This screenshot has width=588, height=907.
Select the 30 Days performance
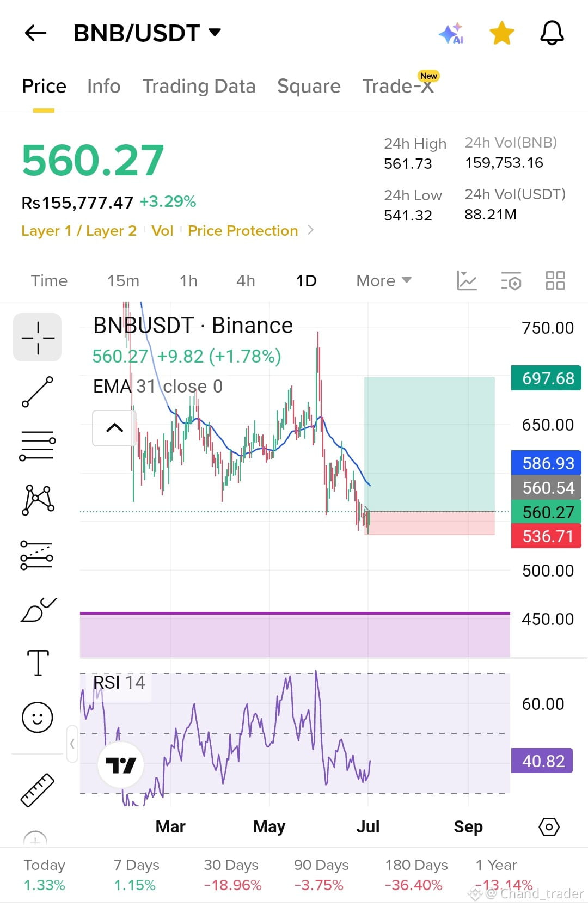pos(232,875)
